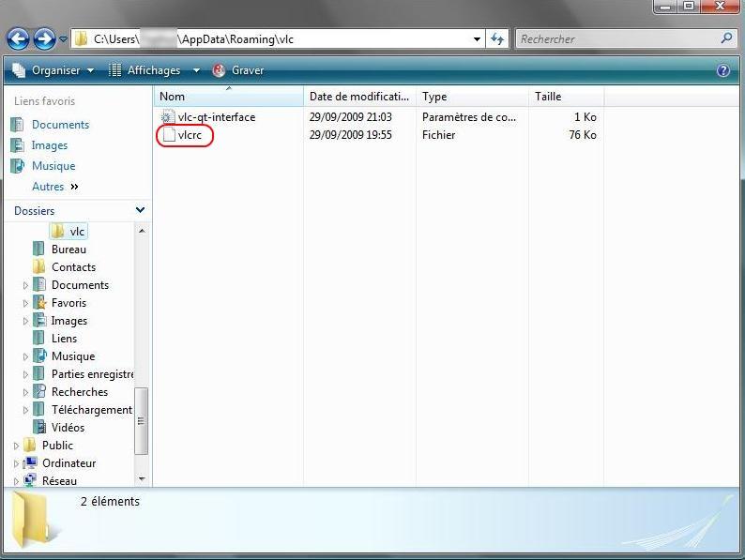This screenshot has width=745, height=560.
Task: Expand the Téléchargement tree node
Action: coord(25,410)
